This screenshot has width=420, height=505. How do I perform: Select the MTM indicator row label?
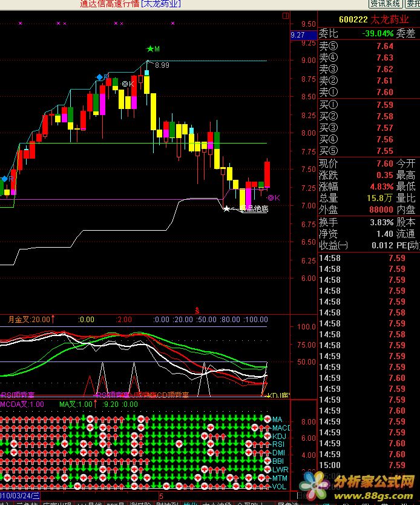280,478
